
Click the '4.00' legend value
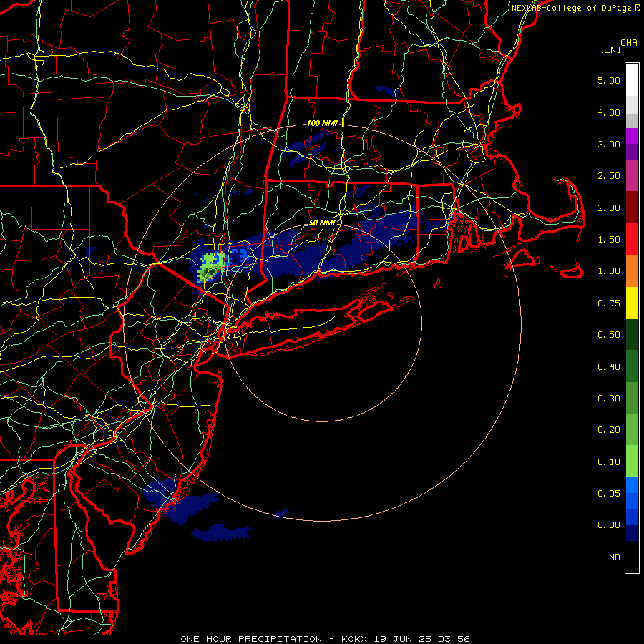coord(609,112)
